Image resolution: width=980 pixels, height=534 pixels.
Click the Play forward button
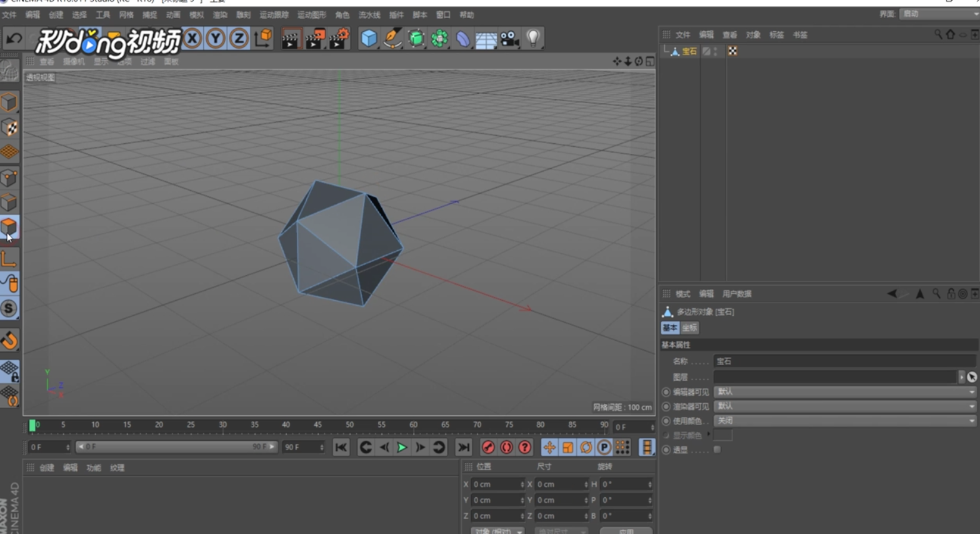point(402,447)
